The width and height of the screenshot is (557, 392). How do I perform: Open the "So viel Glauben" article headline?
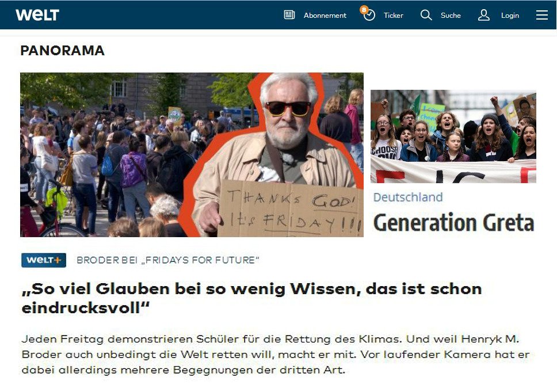point(251,299)
